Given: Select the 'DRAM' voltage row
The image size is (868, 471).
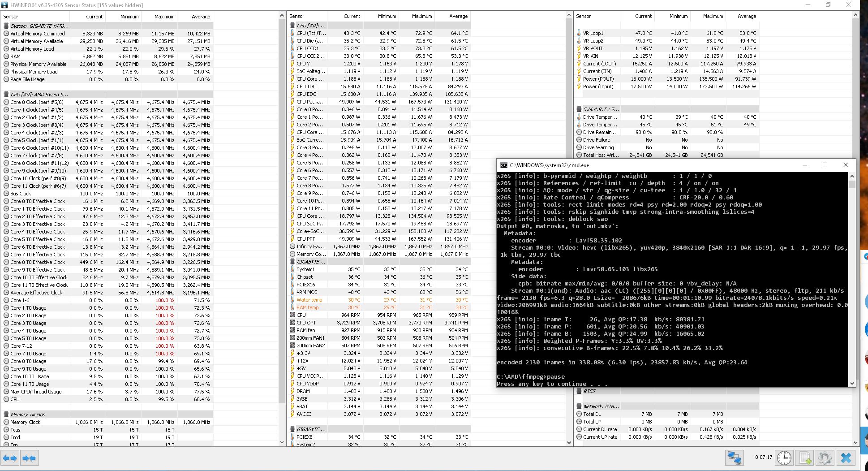Looking at the screenshot, I should [x=380, y=391].
